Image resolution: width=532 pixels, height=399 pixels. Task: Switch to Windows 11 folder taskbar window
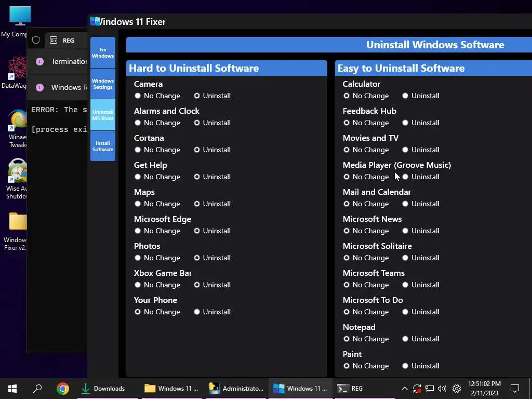point(171,389)
